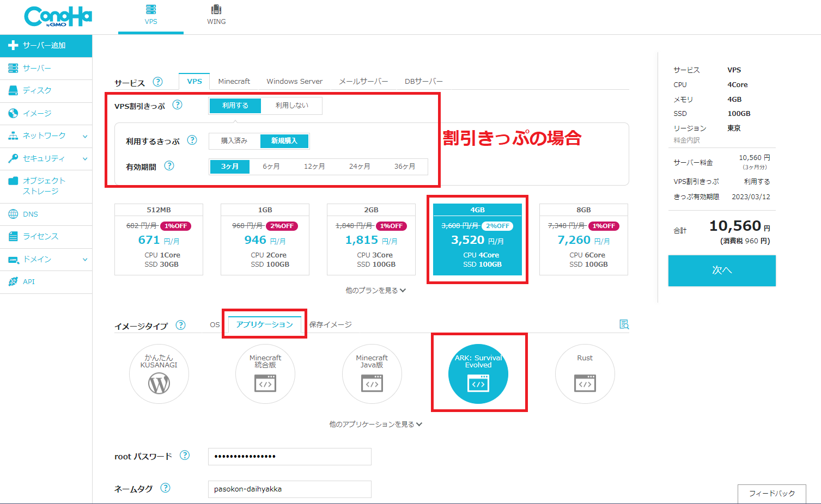
Task: Open the image search icon near 保存イメージ
Action: click(624, 324)
